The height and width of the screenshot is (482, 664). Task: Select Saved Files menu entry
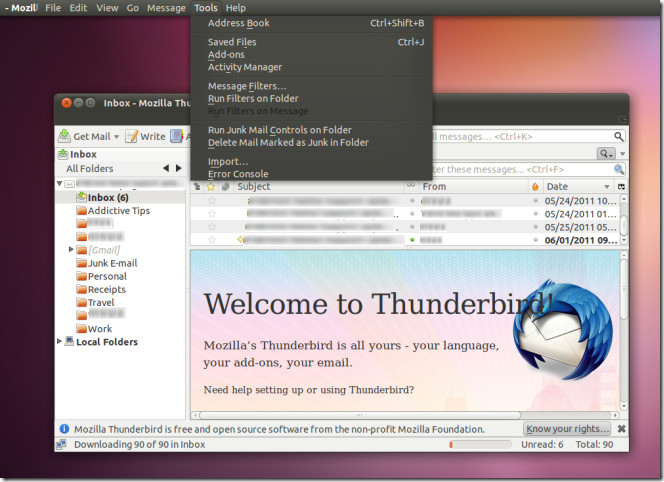(312, 42)
